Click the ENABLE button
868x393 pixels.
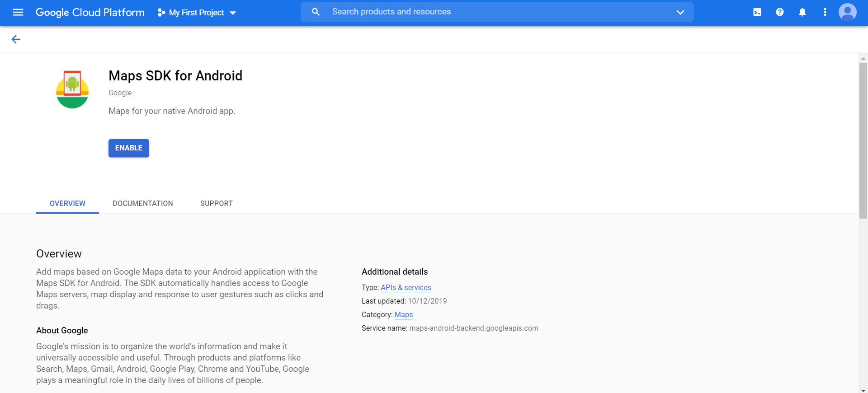[129, 148]
